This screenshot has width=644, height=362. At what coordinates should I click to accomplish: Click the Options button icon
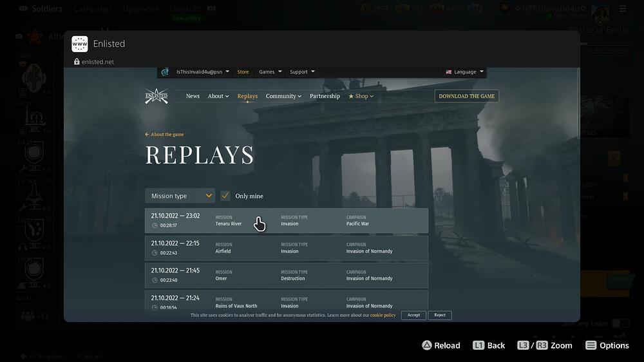pyautogui.click(x=591, y=345)
